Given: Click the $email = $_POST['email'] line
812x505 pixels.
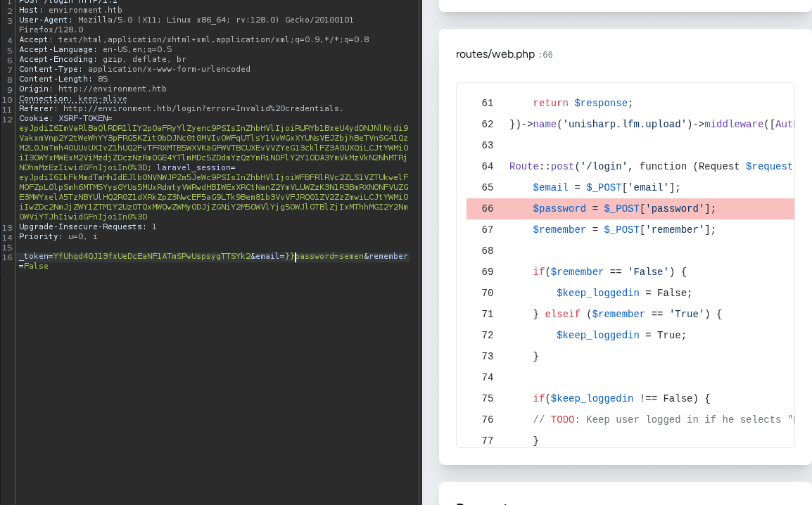Looking at the screenshot, I should tap(607, 187).
